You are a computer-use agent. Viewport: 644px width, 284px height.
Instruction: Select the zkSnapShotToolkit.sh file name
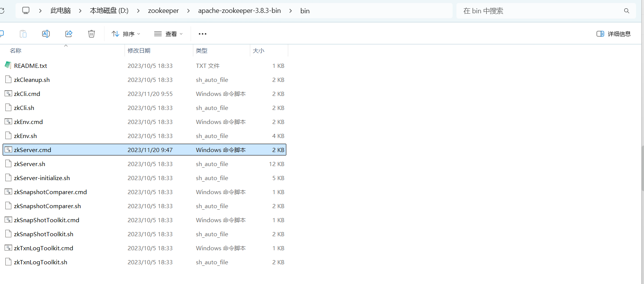pyautogui.click(x=44, y=234)
